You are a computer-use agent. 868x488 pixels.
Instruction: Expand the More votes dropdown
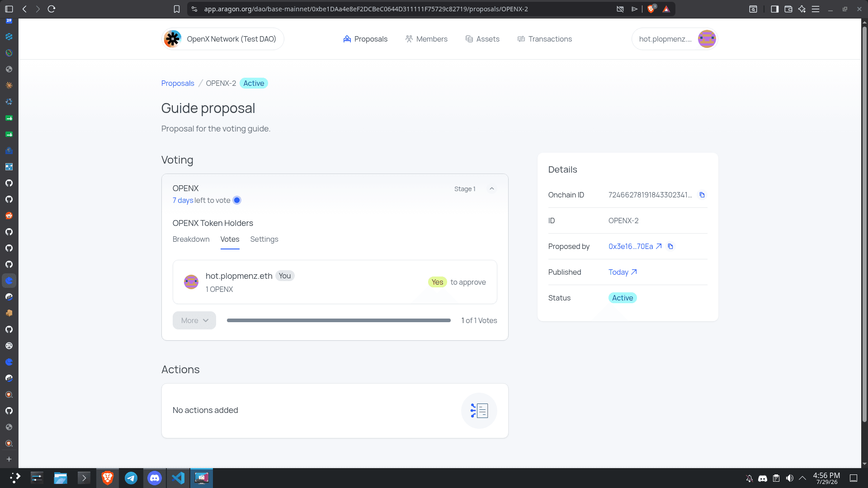click(x=194, y=320)
